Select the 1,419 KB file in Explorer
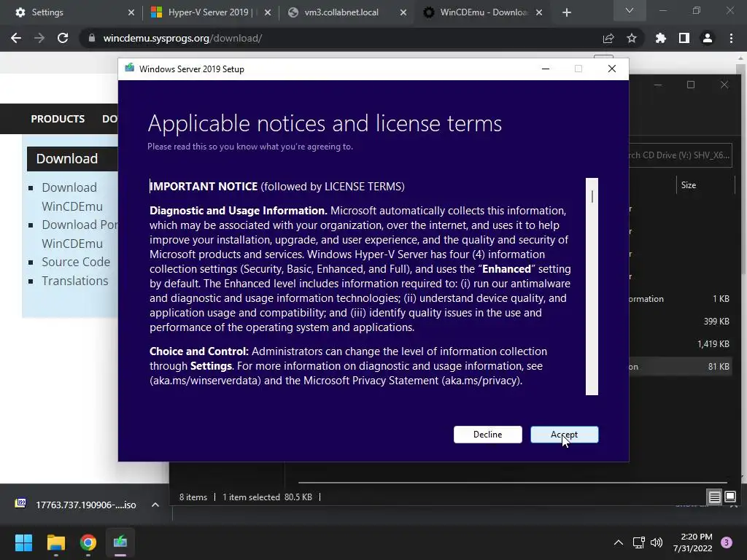This screenshot has height=560, width=747. 679,344
